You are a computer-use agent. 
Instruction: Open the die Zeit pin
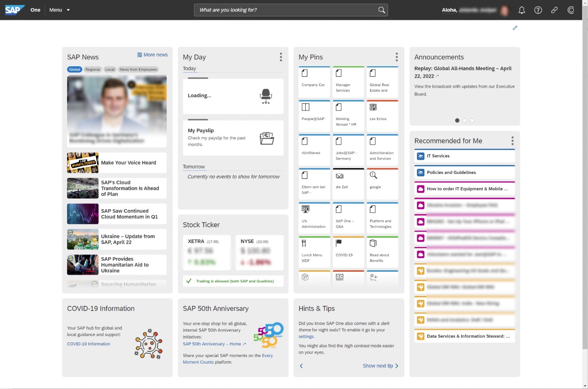348,184
